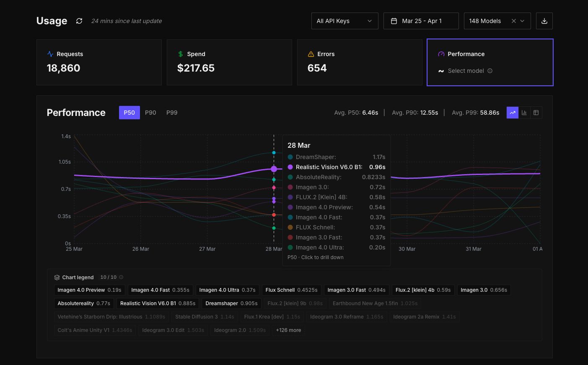Download usage report via export icon
The width and height of the screenshot is (588, 365).
(x=544, y=21)
